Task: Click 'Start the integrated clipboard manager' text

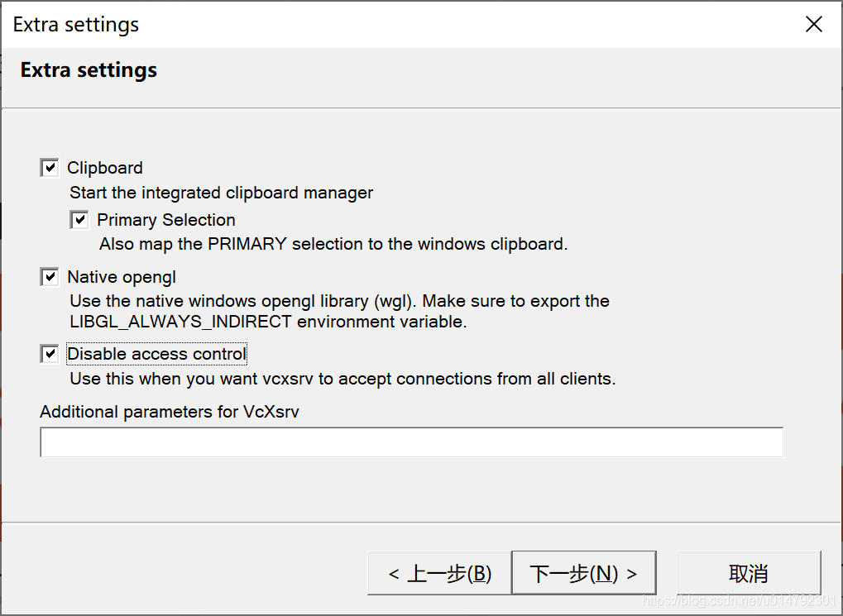Action: coord(221,193)
